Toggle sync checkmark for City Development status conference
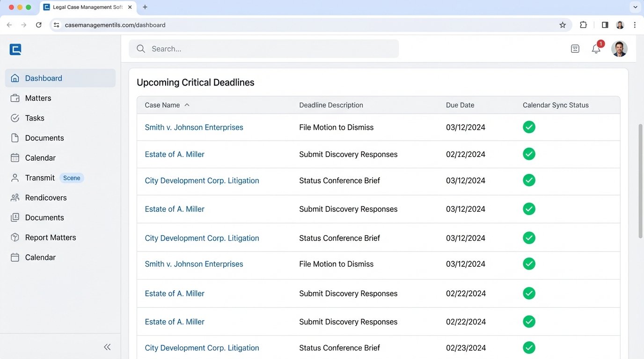The image size is (644, 359). tap(529, 180)
